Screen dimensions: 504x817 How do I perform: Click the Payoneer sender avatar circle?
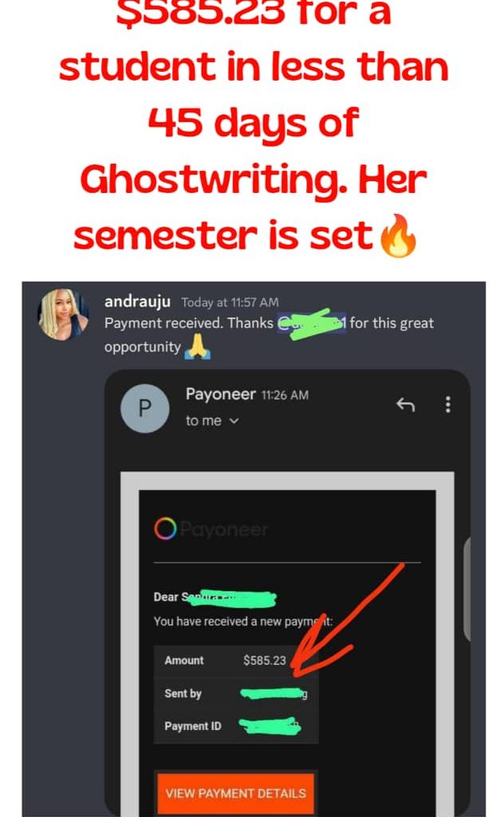pyautogui.click(x=145, y=408)
